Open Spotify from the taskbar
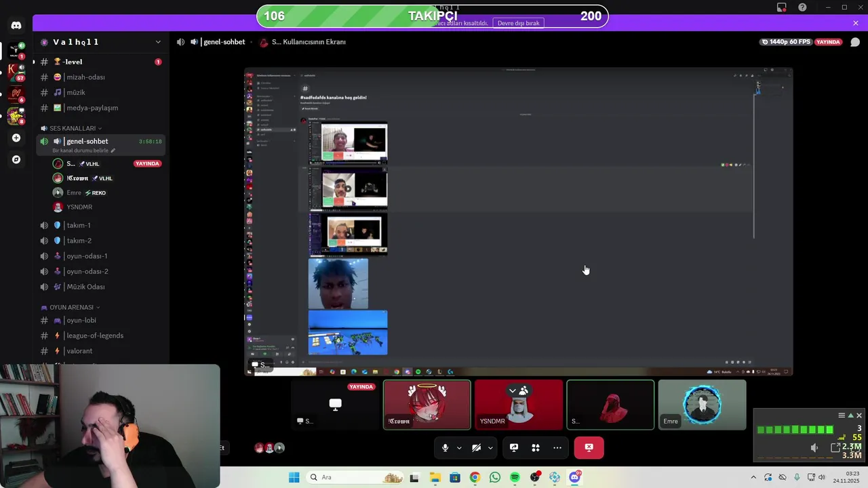This screenshot has width=868, height=488. point(515,477)
